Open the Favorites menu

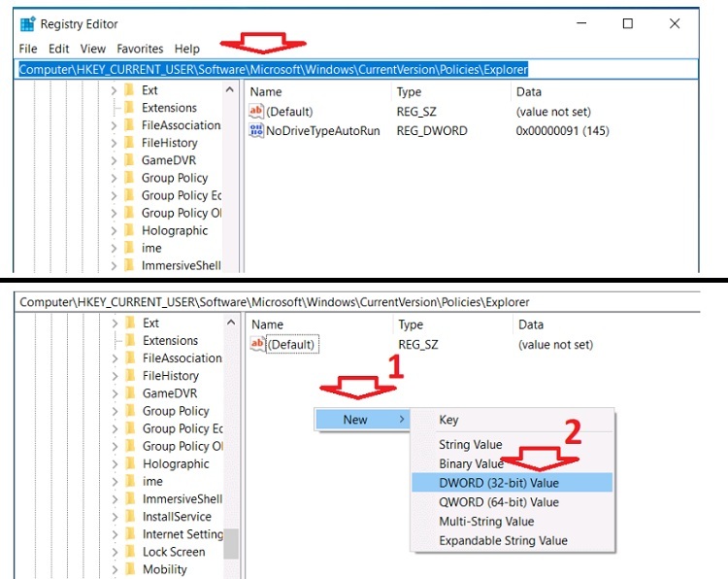tap(140, 49)
